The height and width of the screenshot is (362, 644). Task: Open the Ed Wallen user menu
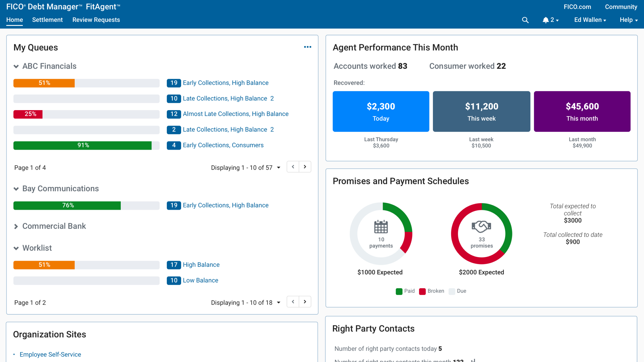[590, 20]
